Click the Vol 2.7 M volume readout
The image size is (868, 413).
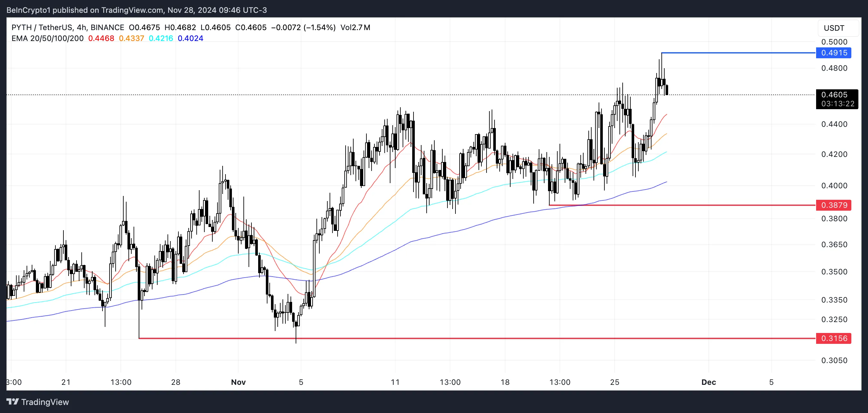(x=355, y=28)
